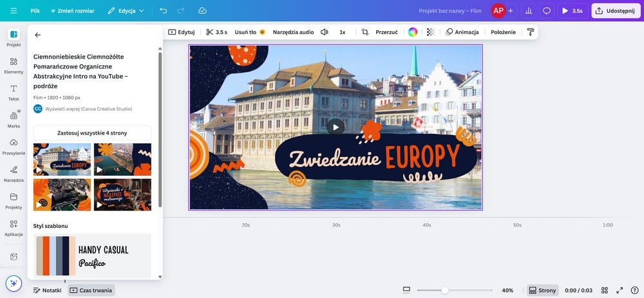This screenshot has height=298, width=644.
Task: Click the 1:00 timeline marker
Action: 607,225
